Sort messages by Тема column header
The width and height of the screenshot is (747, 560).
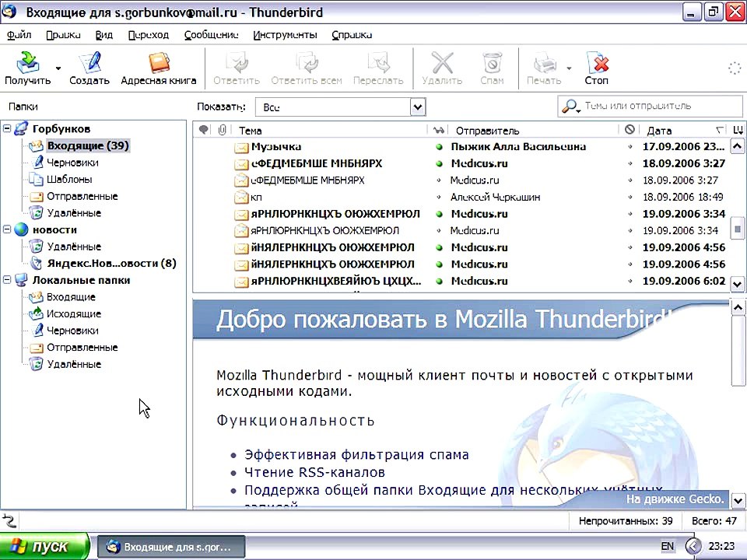330,131
